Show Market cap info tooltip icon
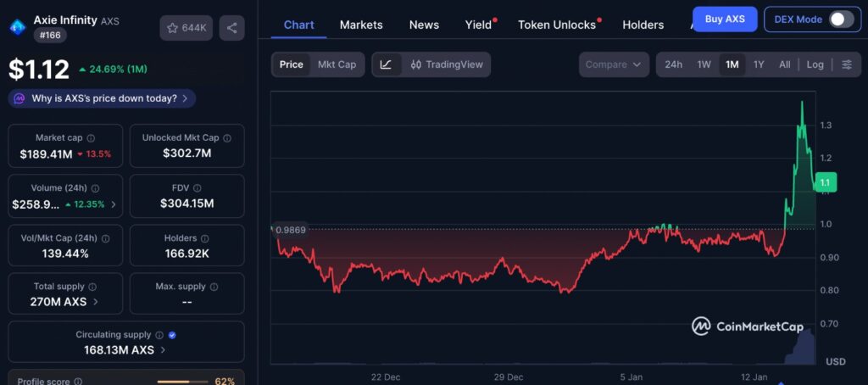 91,138
